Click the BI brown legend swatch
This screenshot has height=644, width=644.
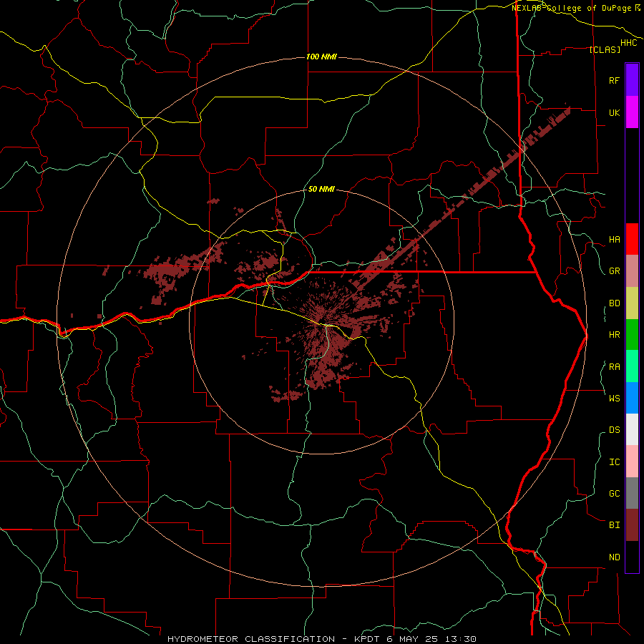click(x=632, y=525)
